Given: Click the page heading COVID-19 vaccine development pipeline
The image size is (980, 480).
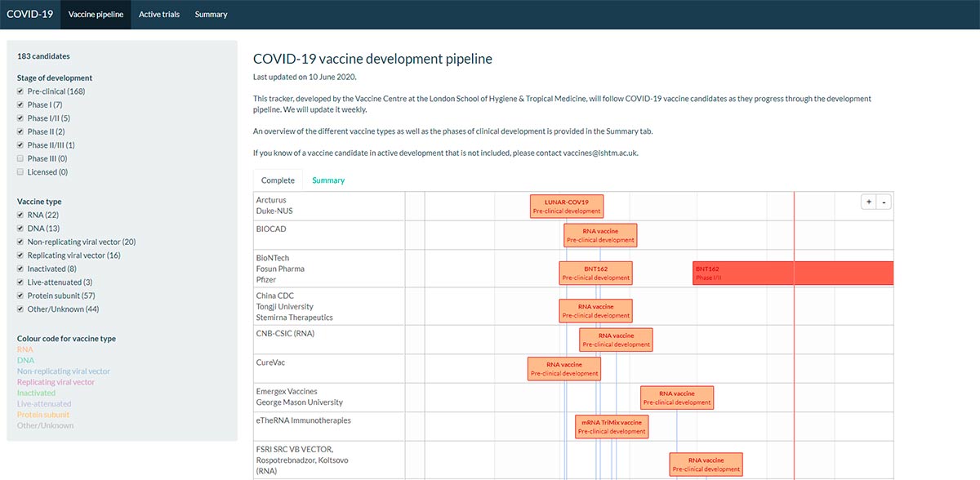Looking at the screenshot, I should 372,59.
